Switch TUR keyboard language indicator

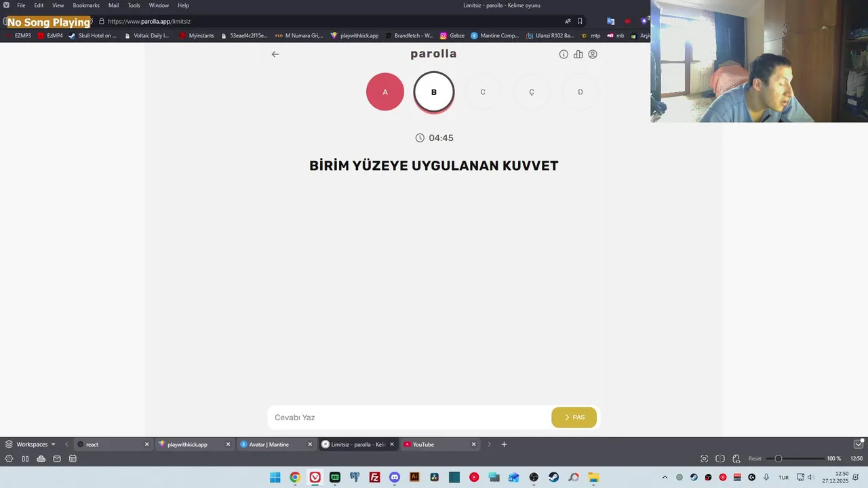[x=783, y=477]
